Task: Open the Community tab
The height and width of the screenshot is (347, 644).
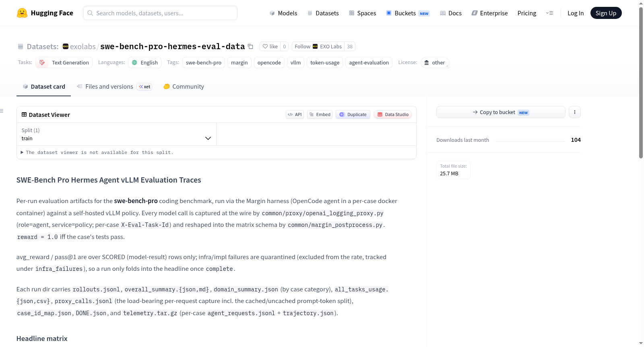Action: (184, 86)
